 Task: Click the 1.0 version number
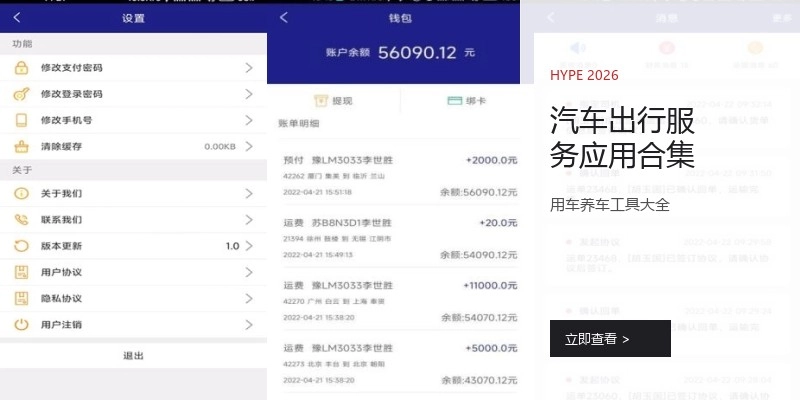[233, 246]
